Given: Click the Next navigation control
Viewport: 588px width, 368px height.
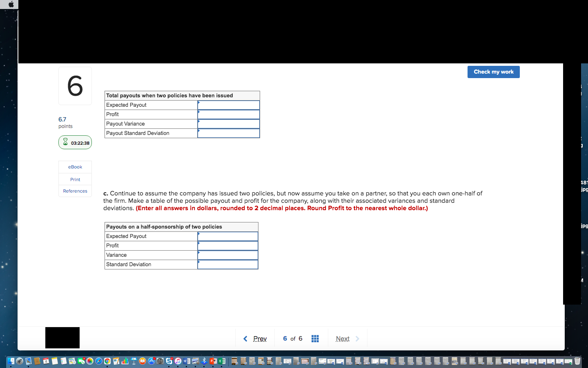Looking at the screenshot, I should tap(343, 338).
